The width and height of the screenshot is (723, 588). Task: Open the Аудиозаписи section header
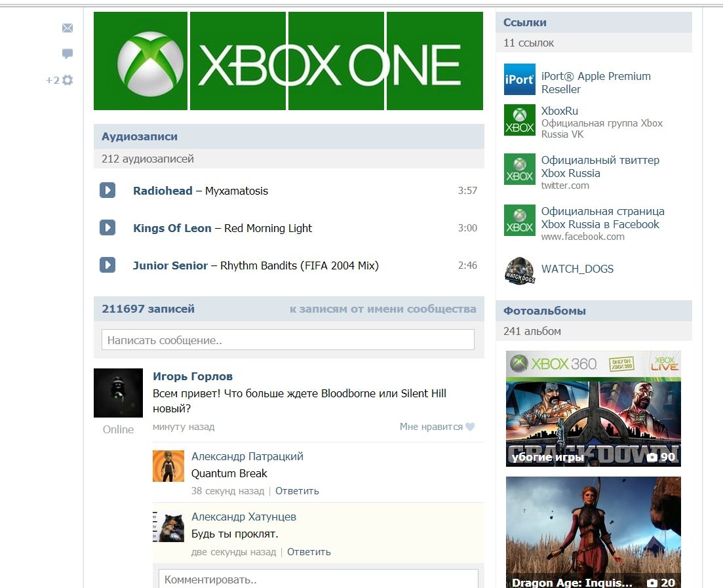[x=288, y=136]
